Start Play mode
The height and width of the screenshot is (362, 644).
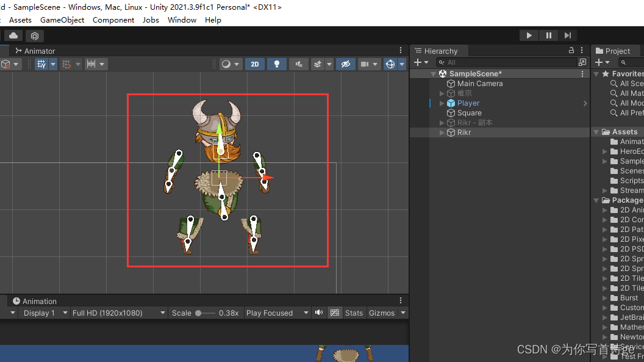pyautogui.click(x=529, y=35)
